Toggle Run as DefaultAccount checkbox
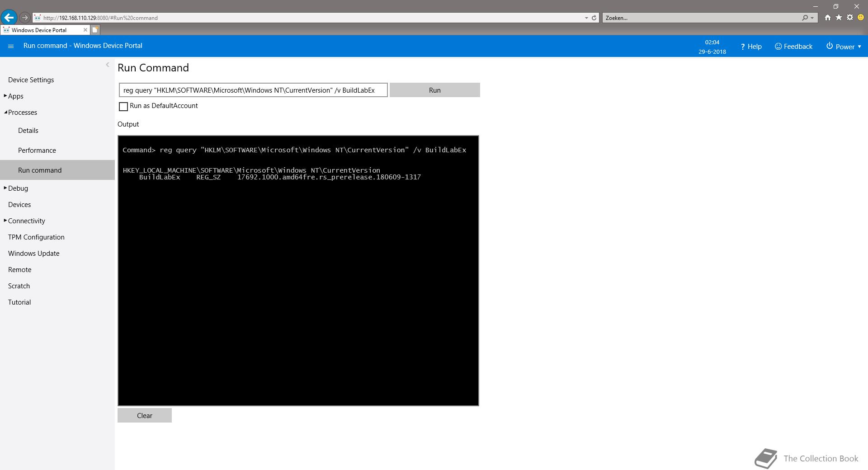Screen dimensions: 868x470 pyautogui.click(x=123, y=107)
